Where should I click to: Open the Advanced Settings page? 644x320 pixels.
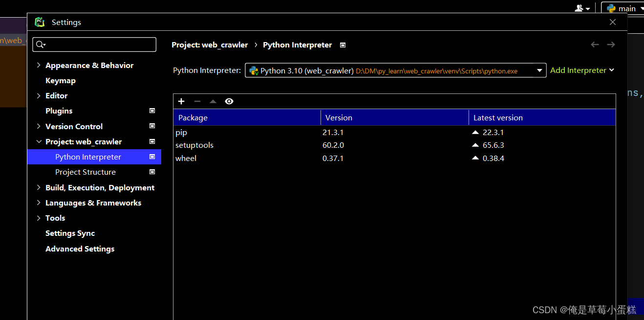click(x=80, y=249)
